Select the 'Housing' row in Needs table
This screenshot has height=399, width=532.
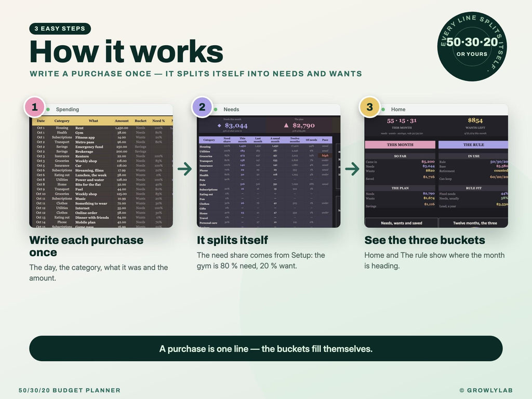[x=265, y=146]
